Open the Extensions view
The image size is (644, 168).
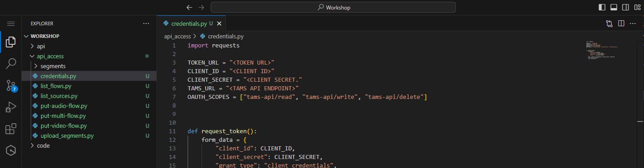tap(11, 129)
